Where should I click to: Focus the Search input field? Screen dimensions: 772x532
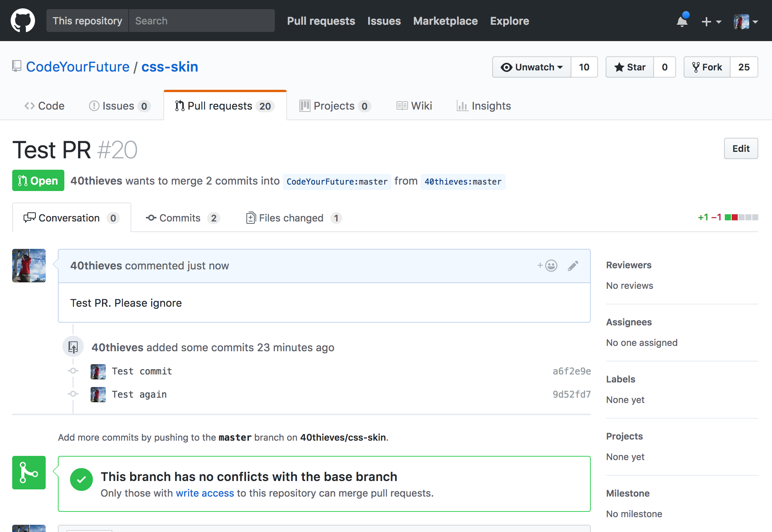[x=202, y=21]
